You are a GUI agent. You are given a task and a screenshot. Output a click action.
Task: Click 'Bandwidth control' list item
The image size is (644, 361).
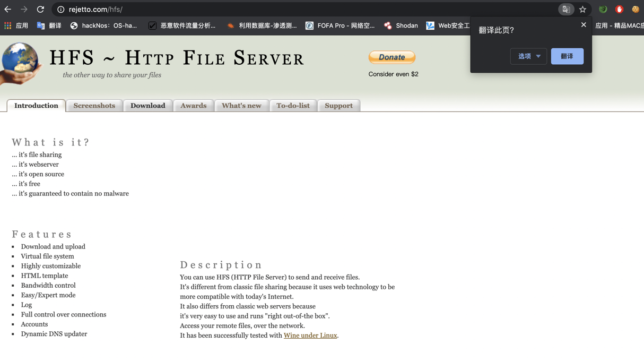point(48,286)
